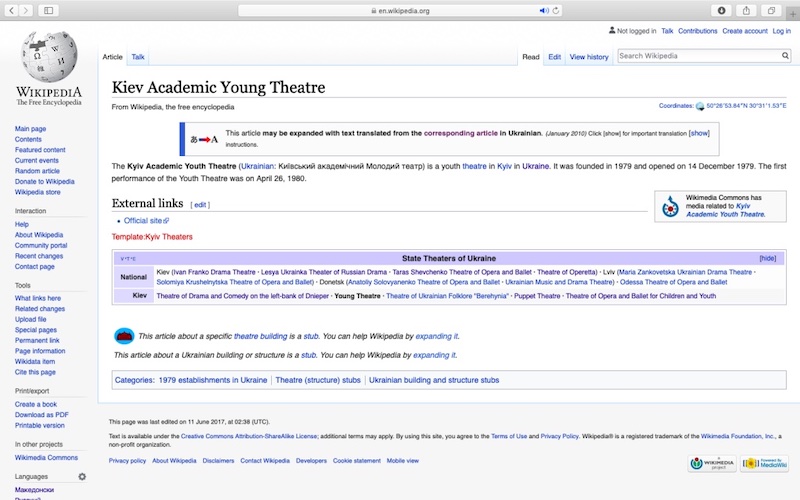Click the Log in link
Screen dimensions: 800x500
coord(781,31)
